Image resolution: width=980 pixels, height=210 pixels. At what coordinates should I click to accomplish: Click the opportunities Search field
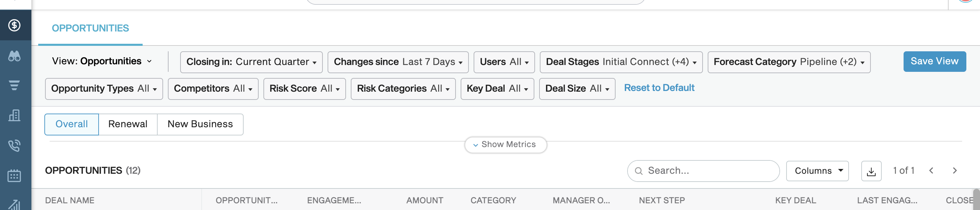coord(703,171)
